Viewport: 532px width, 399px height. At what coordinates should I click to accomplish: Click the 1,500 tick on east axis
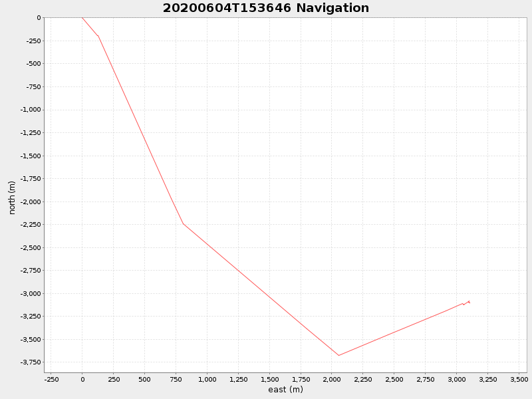(x=270, y=379)
